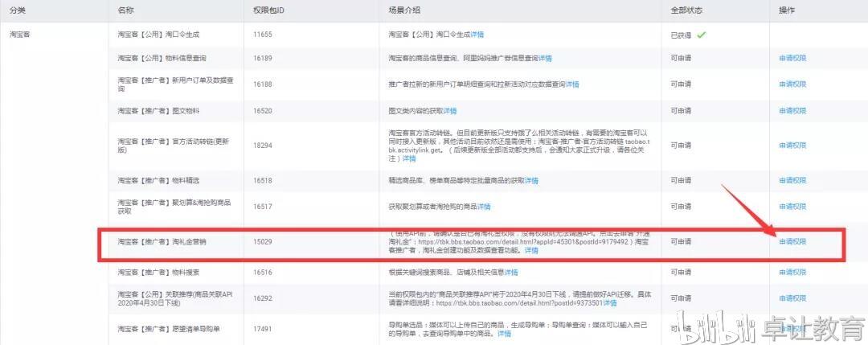The image size is (868, 345).
Task: Select name cell 淘宝客【公用】淘口令生成
Action: [x=158, y=35]
